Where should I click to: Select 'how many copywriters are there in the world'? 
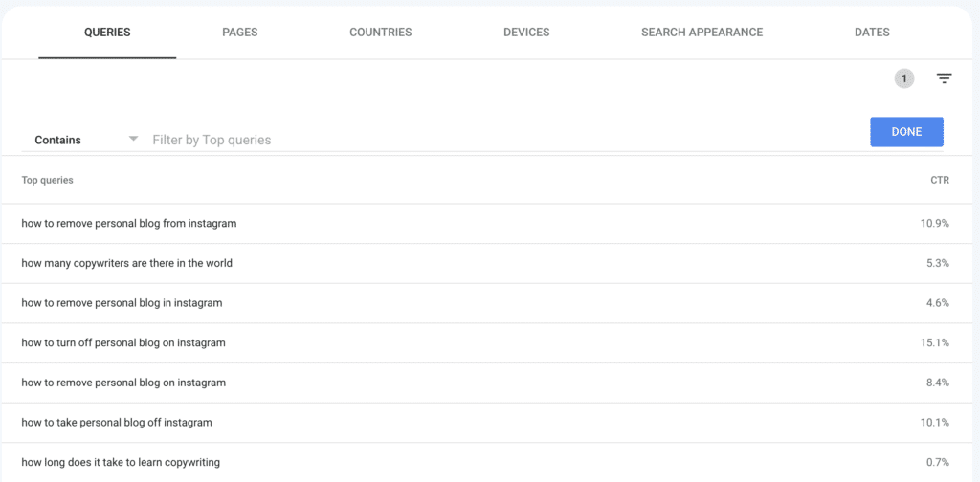127,263
